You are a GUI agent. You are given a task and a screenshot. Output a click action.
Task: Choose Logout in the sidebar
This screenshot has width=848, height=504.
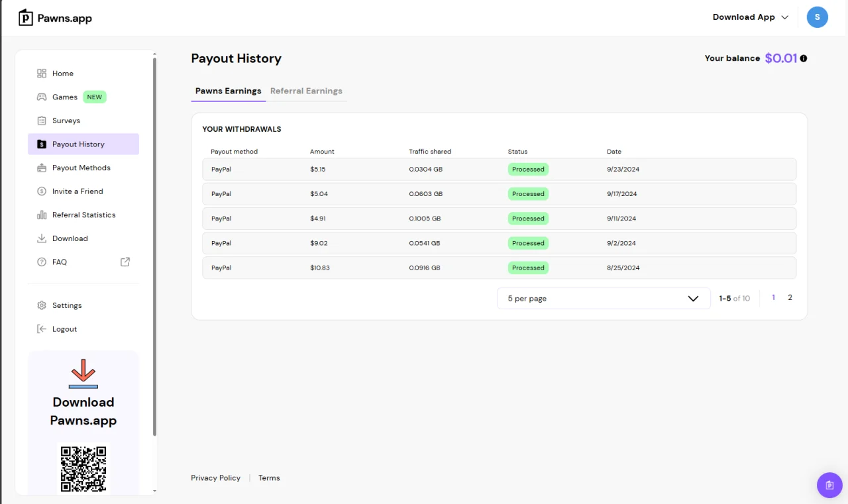65,329
